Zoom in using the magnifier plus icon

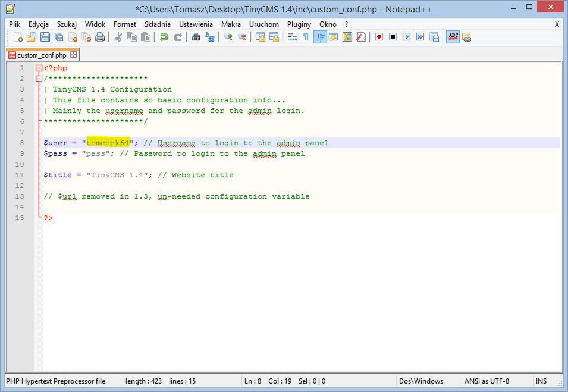click(228, 37)
